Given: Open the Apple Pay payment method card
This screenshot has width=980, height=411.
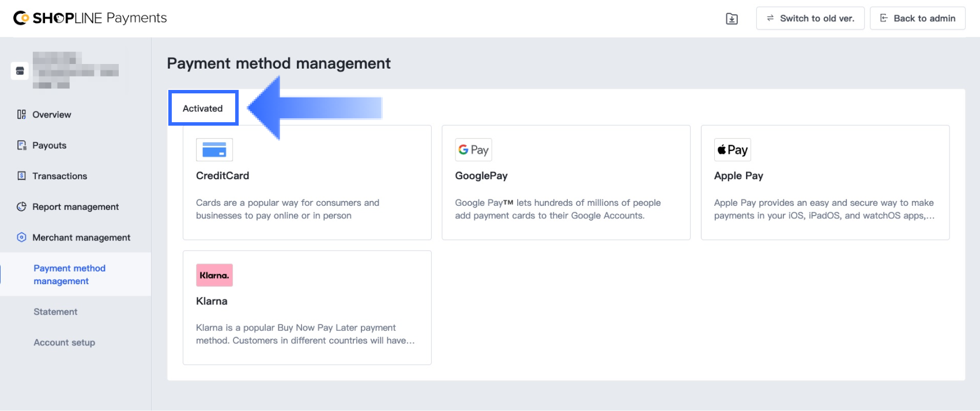Looking at the screenshot, I should [825, 182].
